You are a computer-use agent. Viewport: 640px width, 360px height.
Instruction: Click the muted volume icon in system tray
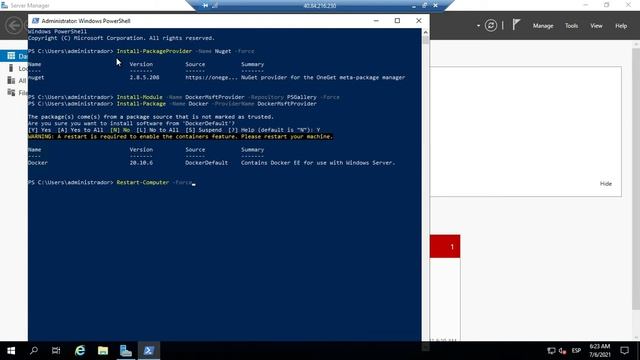click(x=562, y=351)
